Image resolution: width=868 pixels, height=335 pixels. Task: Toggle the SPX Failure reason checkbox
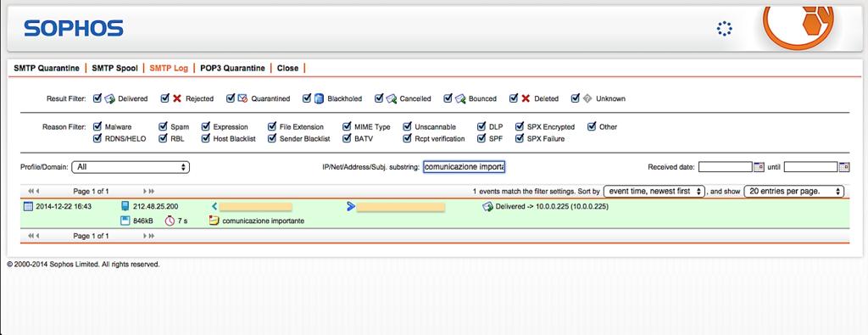[x=520, y=138]
